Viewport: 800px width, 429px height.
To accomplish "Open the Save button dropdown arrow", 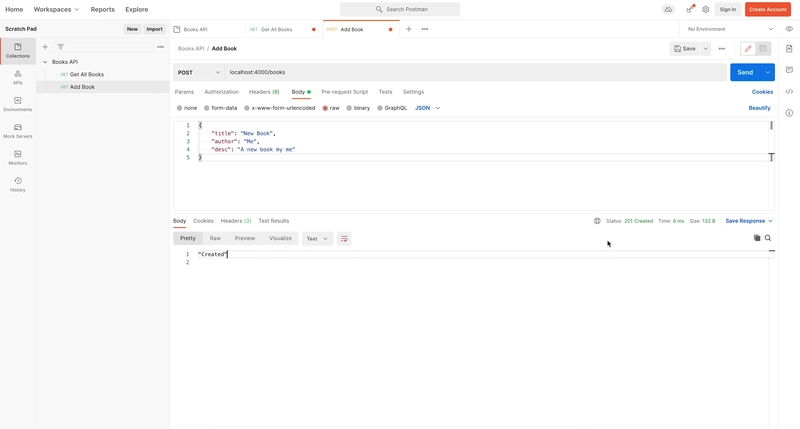I will click(706, 48).
